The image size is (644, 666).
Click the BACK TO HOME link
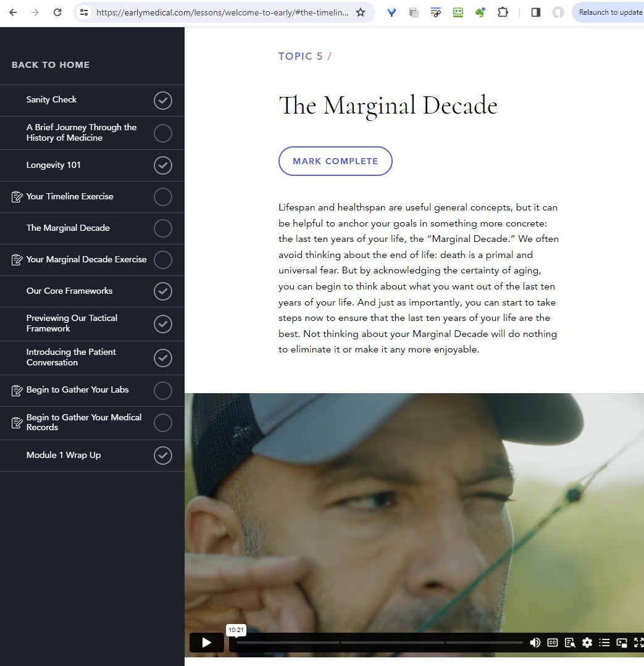click(x=51, y=65)
